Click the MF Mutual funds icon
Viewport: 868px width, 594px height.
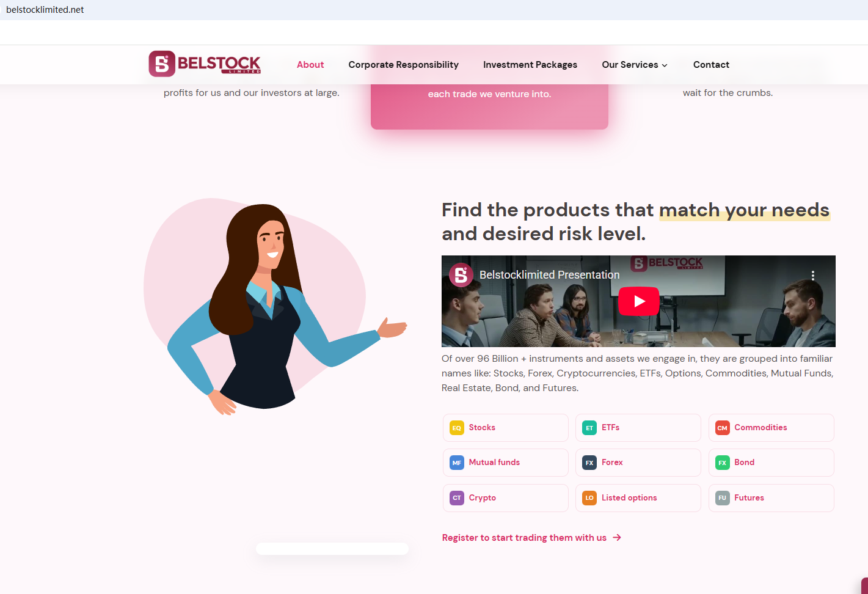(x=457, y=463)
